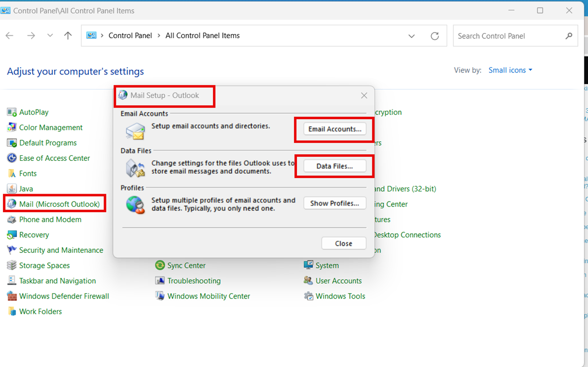Image resolution: width=588 pixels, height=367 pixels.
Task: Click All Control Panel Items breadcrumb
Action: pos(203,36)
